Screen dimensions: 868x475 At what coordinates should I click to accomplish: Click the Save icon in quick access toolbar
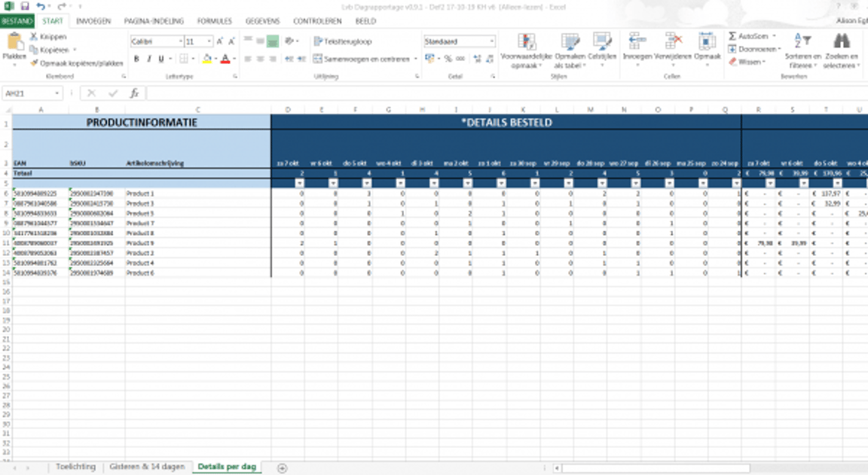pyautogui.click(x=23, y=6)
